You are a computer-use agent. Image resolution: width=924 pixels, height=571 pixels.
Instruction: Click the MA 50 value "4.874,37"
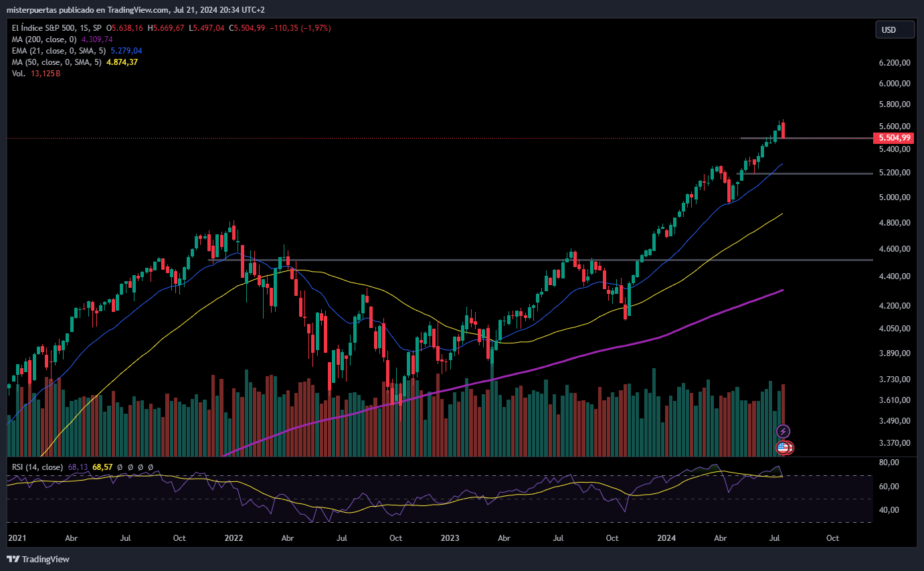(x=122, y=62)
